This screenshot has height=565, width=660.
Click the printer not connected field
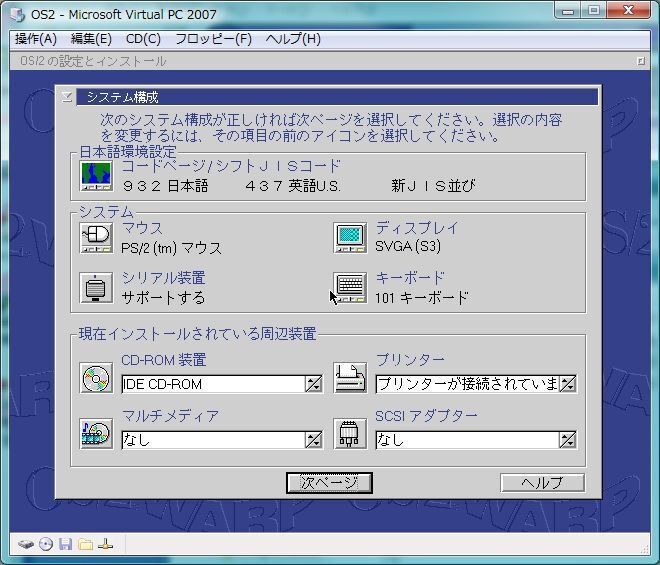coord(467,384)
